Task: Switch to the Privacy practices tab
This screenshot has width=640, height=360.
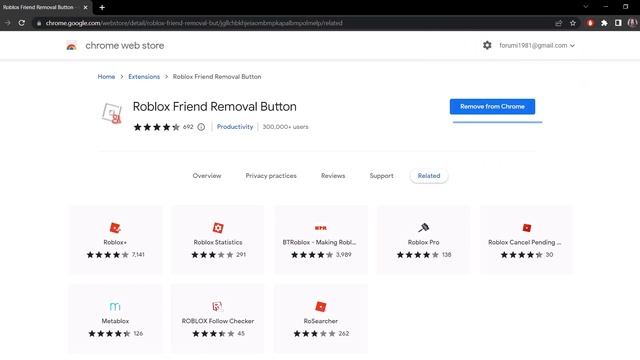Action: click(x=271, y=176)
